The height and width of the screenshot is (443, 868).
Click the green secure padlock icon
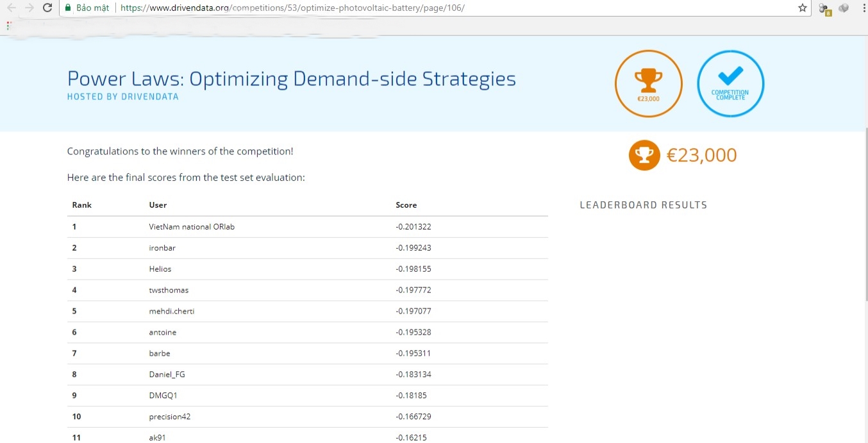point(68,8)
